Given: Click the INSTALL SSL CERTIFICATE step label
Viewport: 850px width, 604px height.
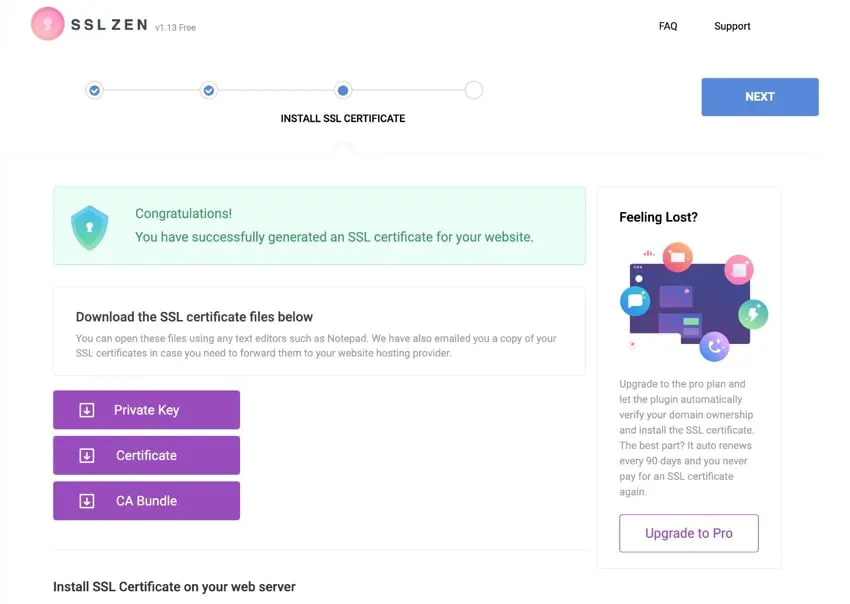Looking at the screenshot, I should (343, 118).
